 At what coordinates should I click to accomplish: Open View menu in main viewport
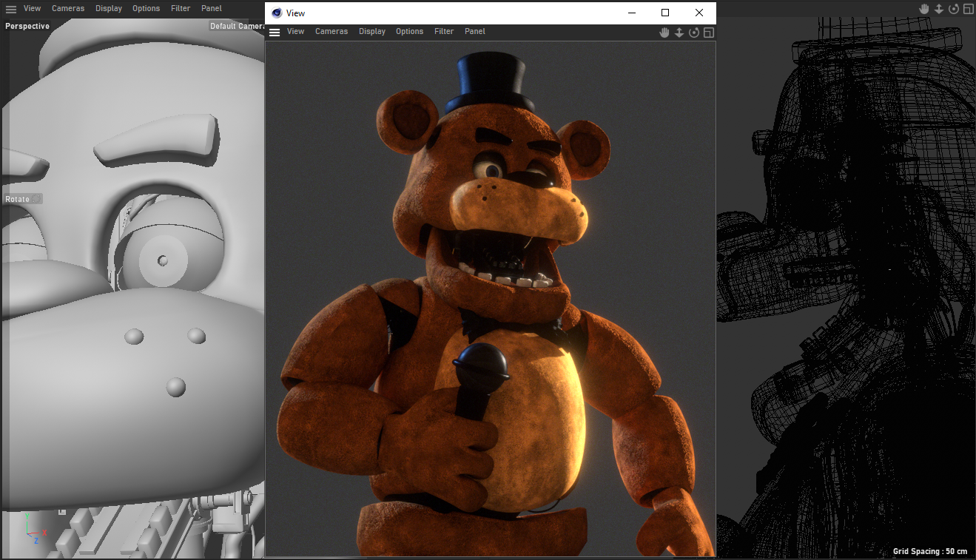click(32, 9)
